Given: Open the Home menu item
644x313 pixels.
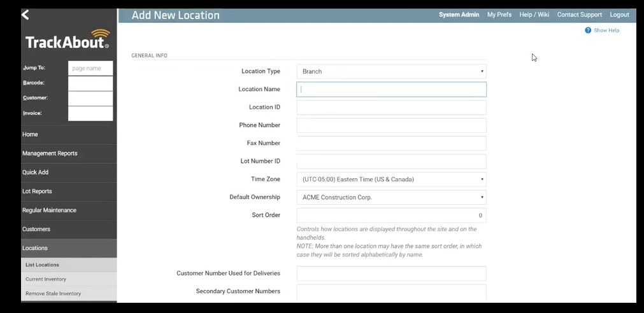Looking at the screenshot, I should pyautogui.click(x=69, y=135).
